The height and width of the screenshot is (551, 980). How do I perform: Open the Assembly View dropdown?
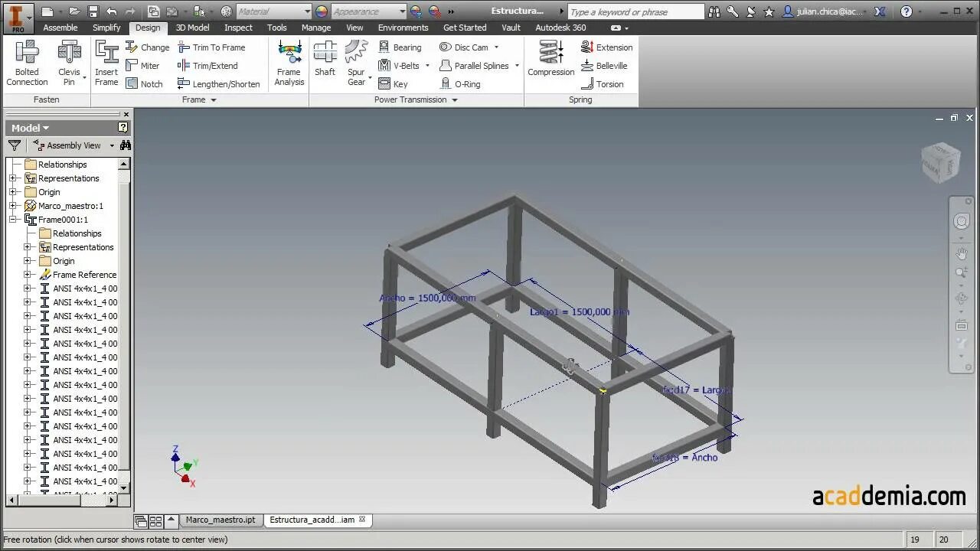pos(112,145)
